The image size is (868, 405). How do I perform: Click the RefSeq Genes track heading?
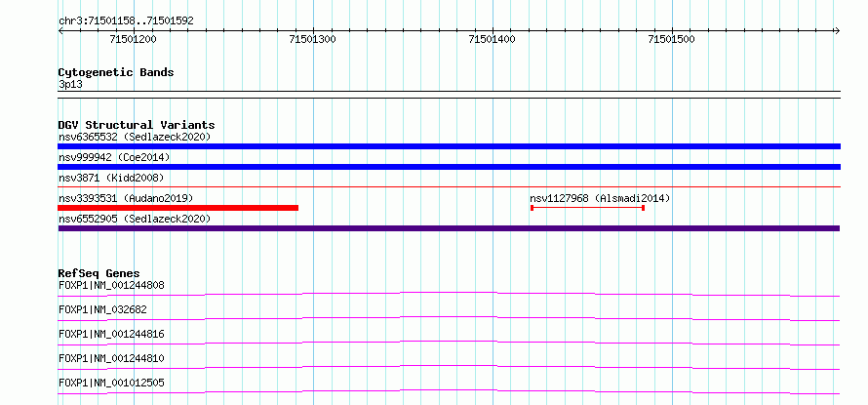click(x=99, y=273)
